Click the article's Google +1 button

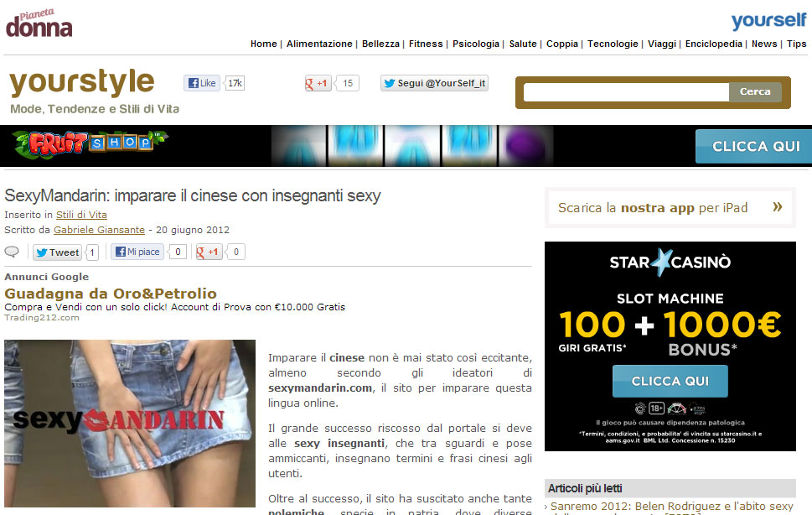(x=209, y=252)
